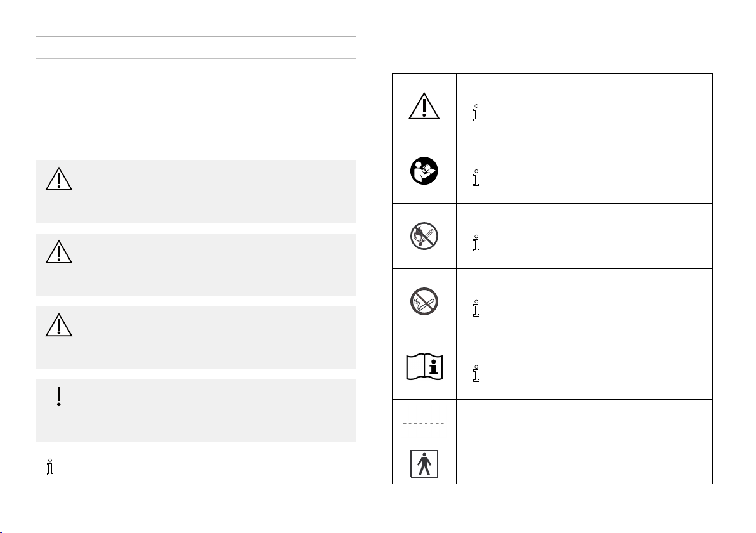
Task: Click the info icon beside the open booklet symbol
Action: click(476, 374)
